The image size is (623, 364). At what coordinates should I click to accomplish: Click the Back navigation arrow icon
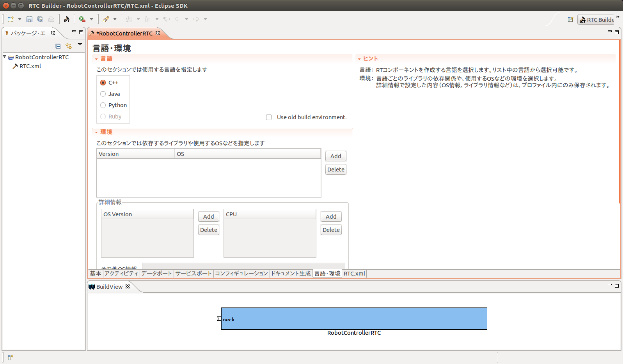[x=177, y=19]
